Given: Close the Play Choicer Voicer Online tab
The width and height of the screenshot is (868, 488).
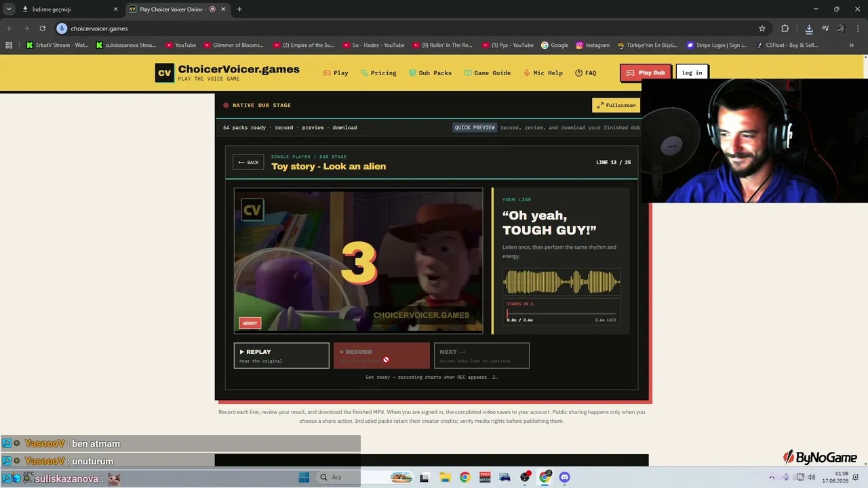Looking at the screenshot, I should pos(223,9).
